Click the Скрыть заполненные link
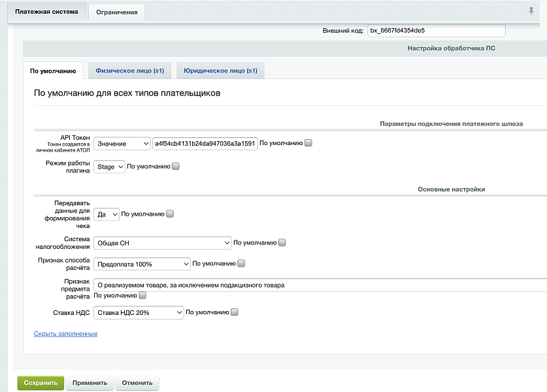The image size is (547, 392). (x=65, y=334)
